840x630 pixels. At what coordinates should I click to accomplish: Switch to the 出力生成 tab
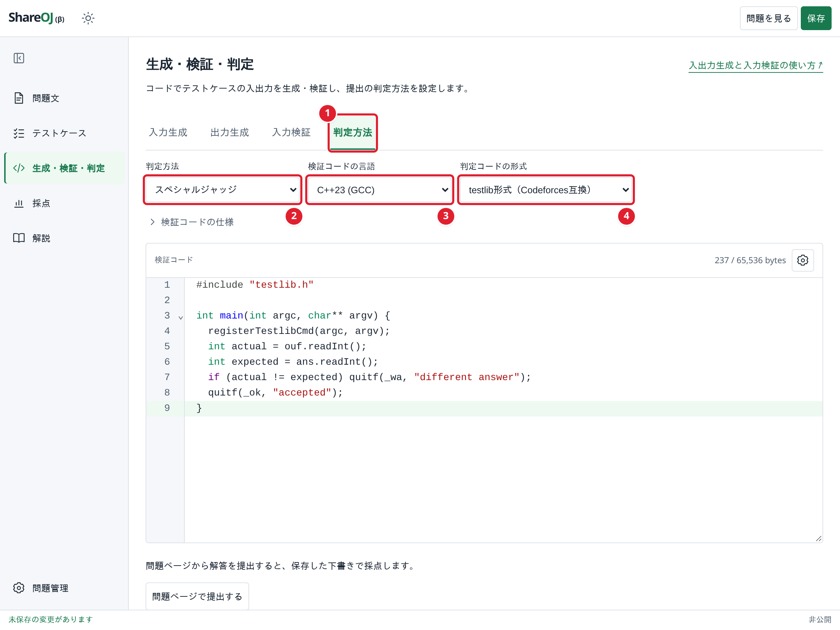[230, 133]
